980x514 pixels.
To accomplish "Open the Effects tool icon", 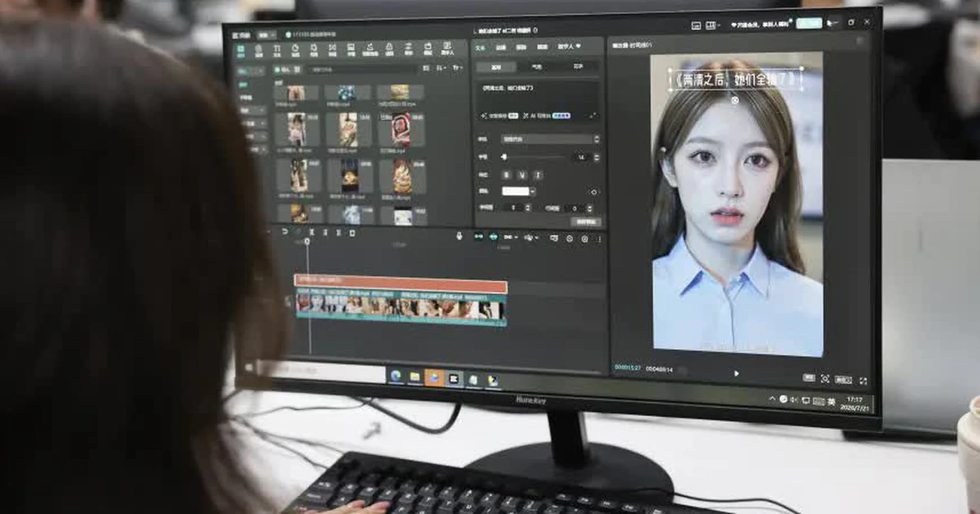I will pos(314,51).
